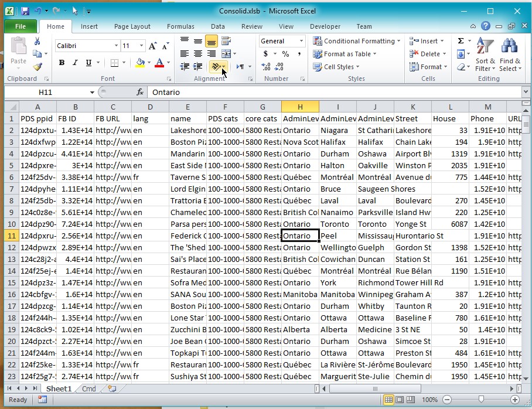Click the Wrap Text icon
The image size is (532, 409).
click(227, 41)
